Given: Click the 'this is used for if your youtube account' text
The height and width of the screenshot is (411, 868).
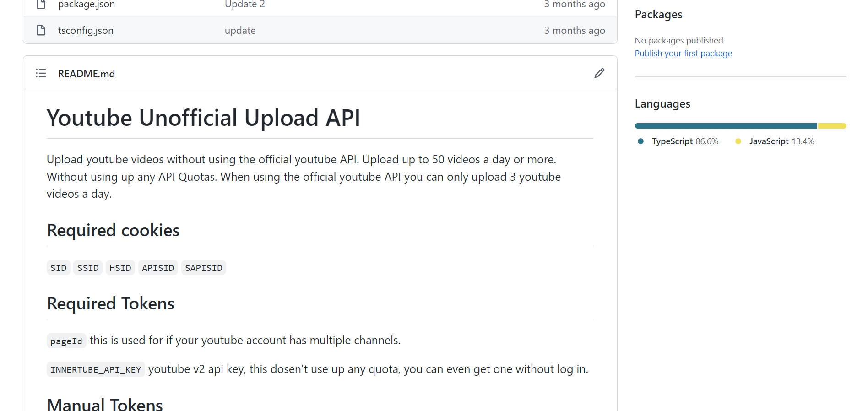Looking at the screenshot, I should [245, 341].
